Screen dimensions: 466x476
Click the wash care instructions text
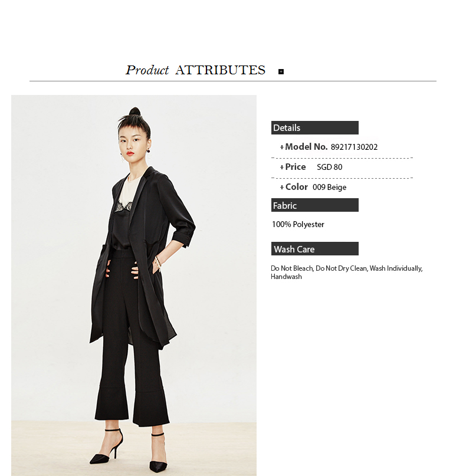coord(346,273)
